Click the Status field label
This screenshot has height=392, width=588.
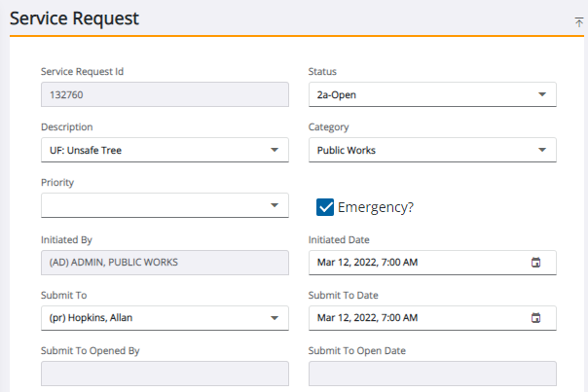point(323,71)
